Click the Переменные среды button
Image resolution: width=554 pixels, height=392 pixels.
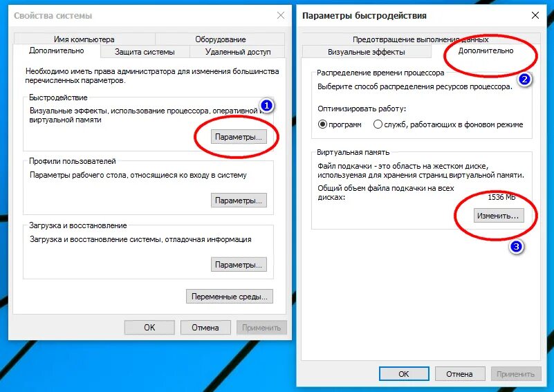[x=230, y=297]
